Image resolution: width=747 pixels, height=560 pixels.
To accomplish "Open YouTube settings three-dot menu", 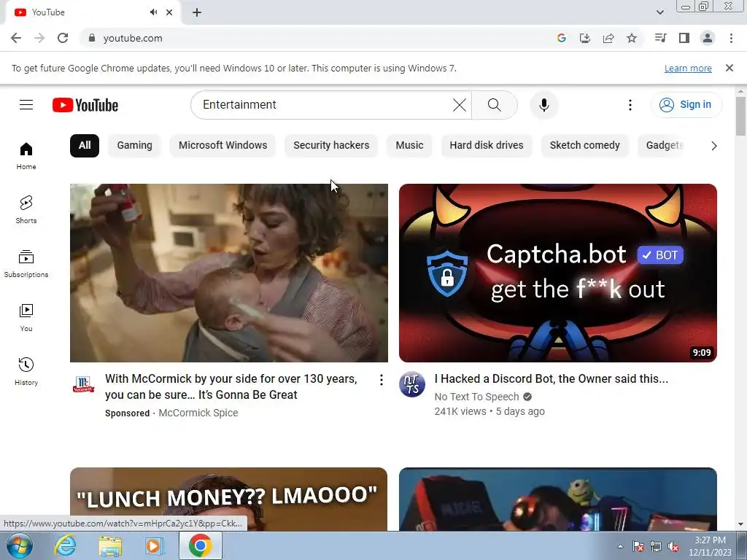I will pos(630,105).
